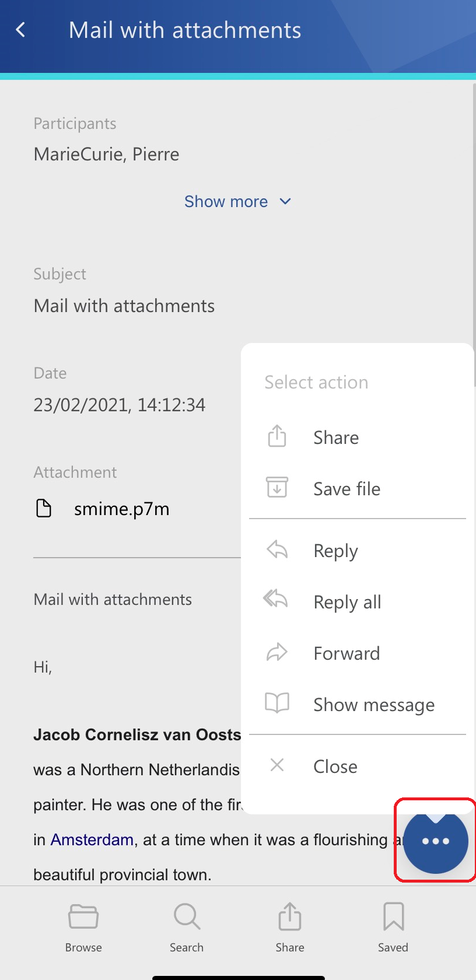Tap the smime.p7m file icon

(x=44, y=509)
